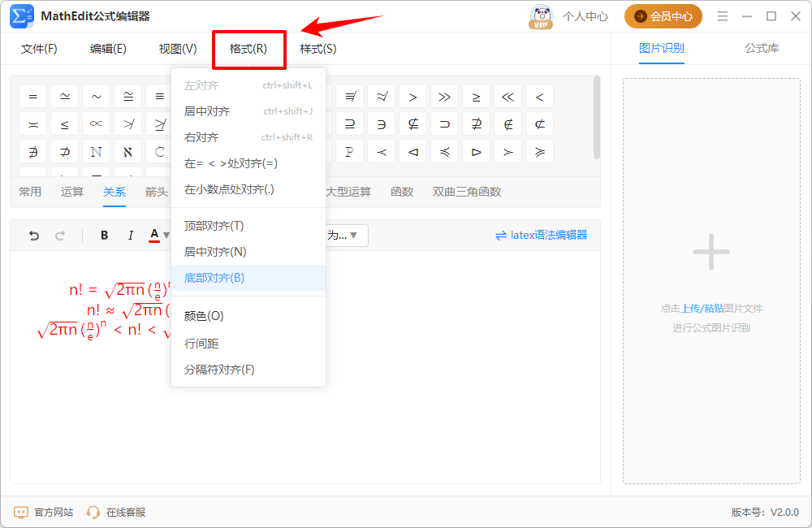Insert the left triangle (⊲) symbol
The height and width of the screenshot is (528, 812).
[412, 152]
